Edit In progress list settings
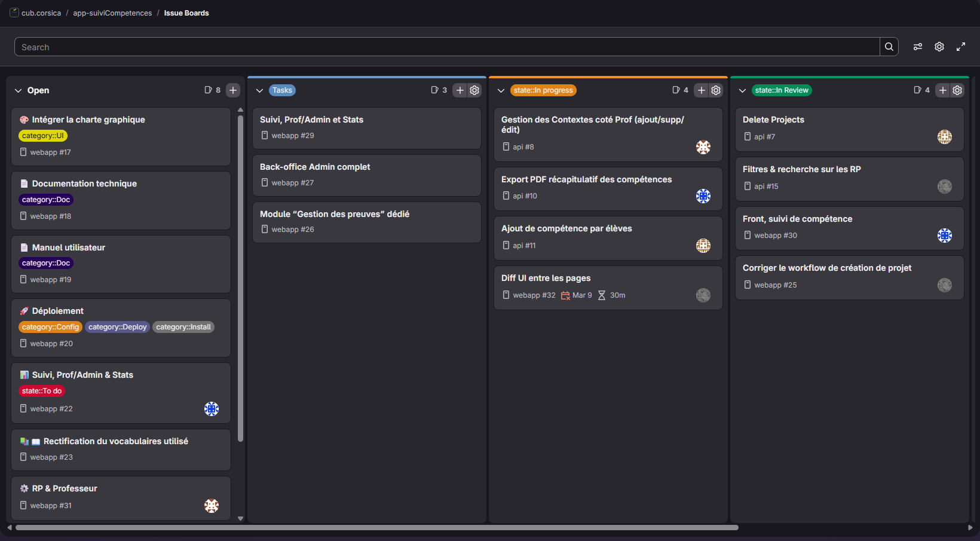 pyautogui.click(x=716, y=90)
